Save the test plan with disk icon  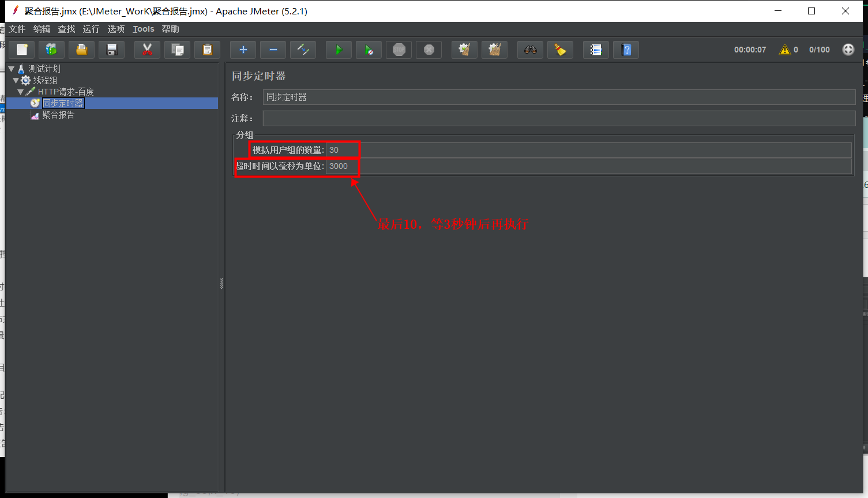[x=112, y=50]
